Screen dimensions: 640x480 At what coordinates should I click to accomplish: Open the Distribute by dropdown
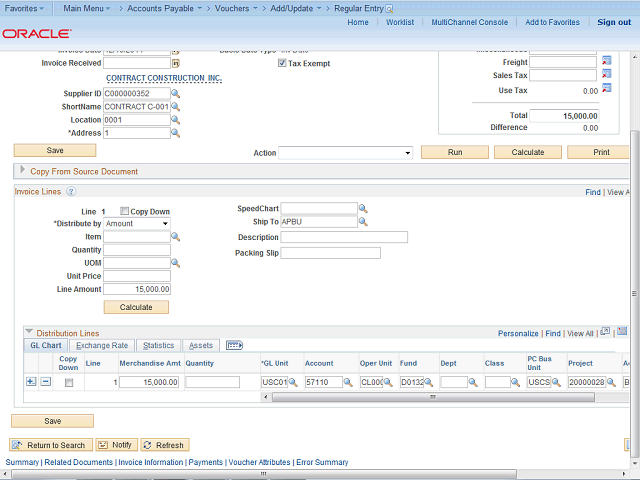pyautogui.click(x=137, y=224)
